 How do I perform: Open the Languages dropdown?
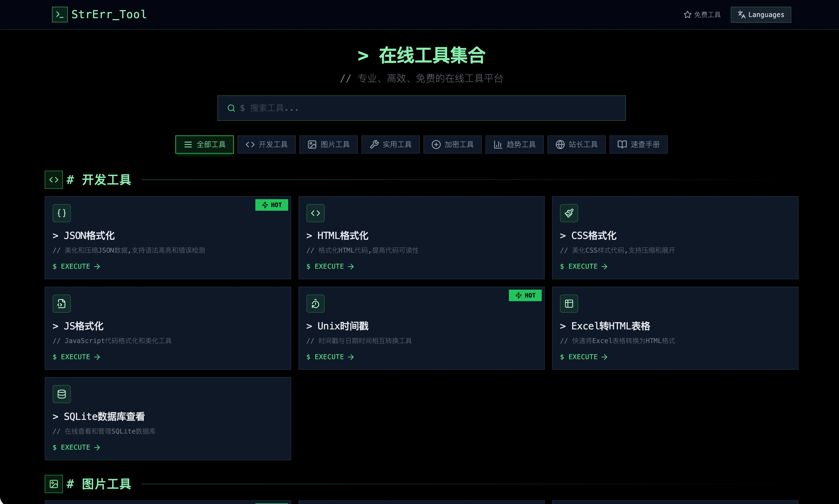(x=761, y=15)
